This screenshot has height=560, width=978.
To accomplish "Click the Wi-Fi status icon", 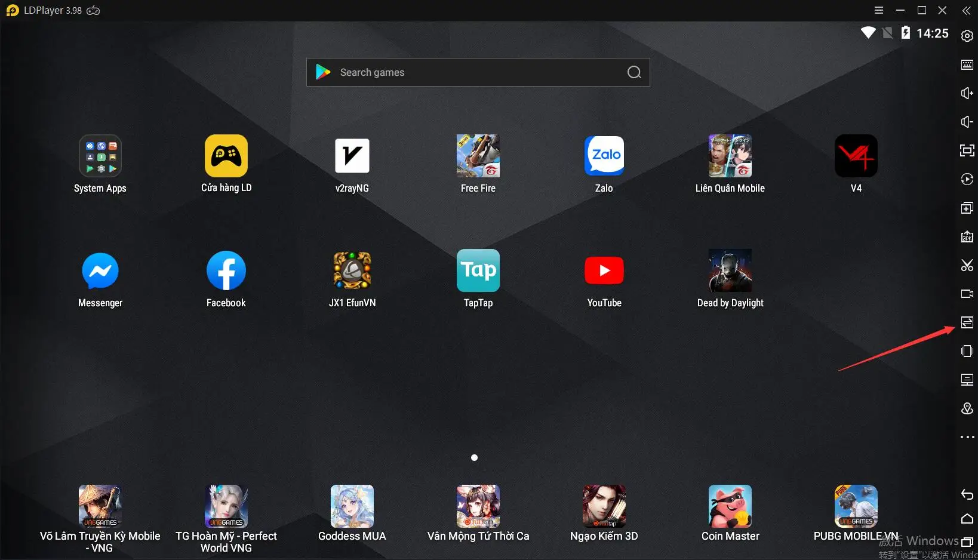I will pos(868,33).
